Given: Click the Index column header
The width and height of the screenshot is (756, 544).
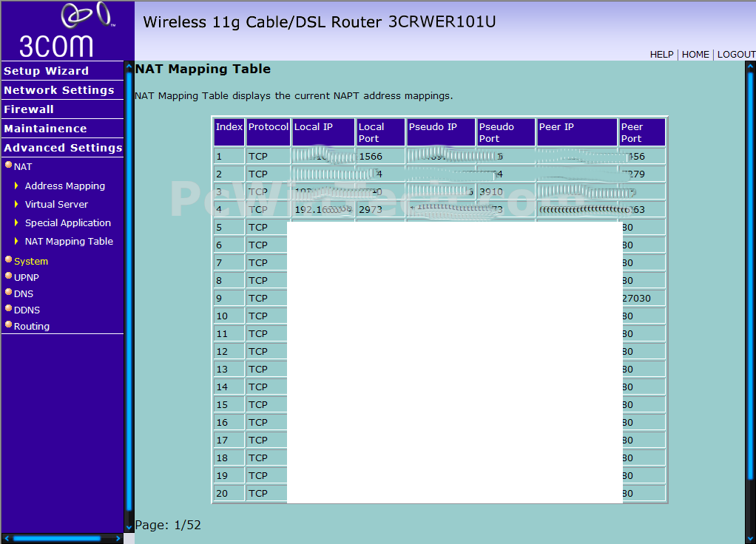Looking at the screenshot, I should pos(229,132).
